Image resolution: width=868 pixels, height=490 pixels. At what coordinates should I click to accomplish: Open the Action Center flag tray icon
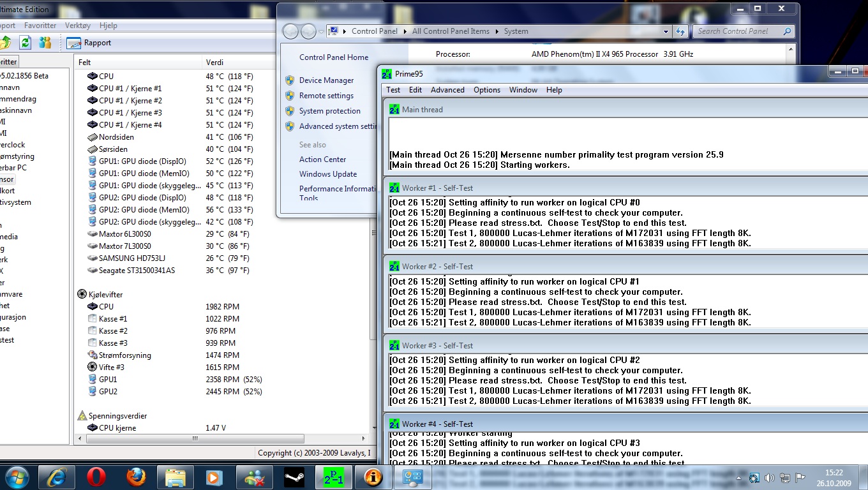[799, 477]
